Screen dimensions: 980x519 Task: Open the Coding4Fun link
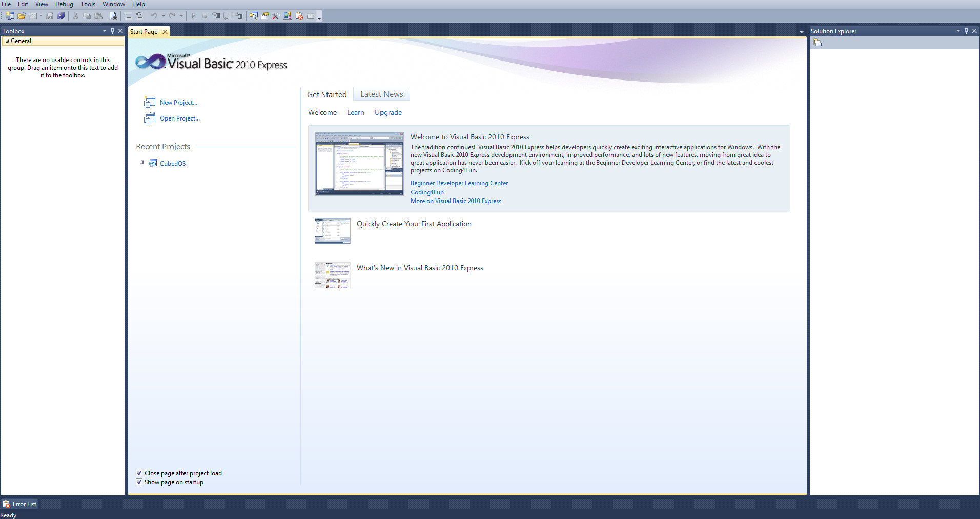coord(427,192)
